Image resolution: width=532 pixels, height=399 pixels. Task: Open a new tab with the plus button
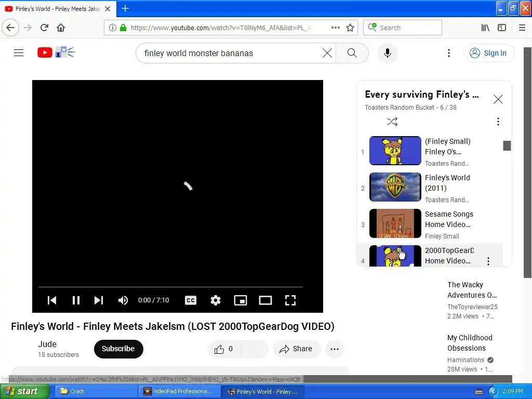click(125, 8)
